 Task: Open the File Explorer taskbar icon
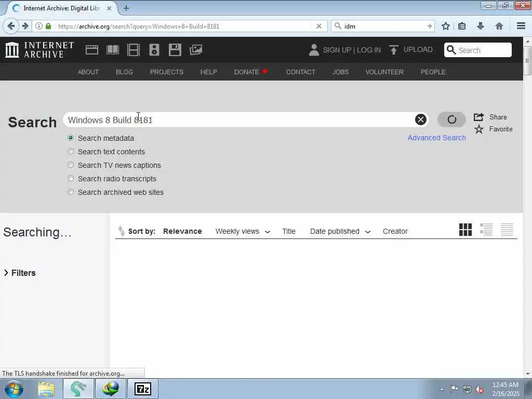(46, 389)
